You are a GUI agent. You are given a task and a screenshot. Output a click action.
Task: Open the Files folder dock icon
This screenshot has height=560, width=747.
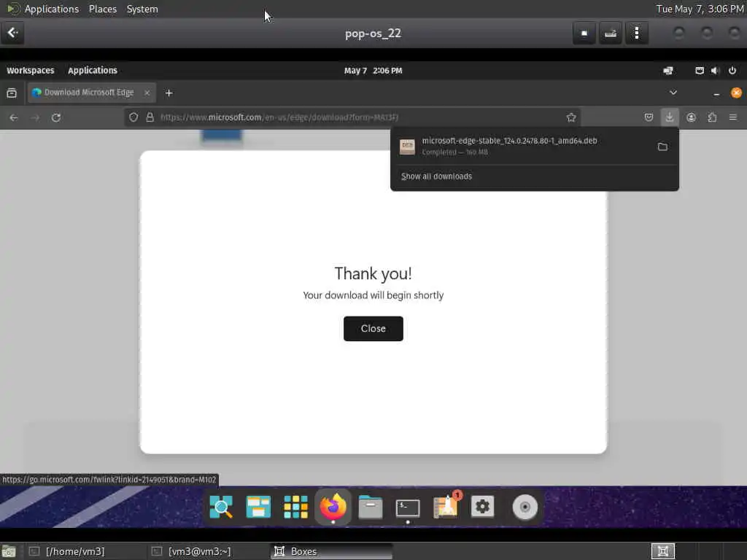[370, 507]
